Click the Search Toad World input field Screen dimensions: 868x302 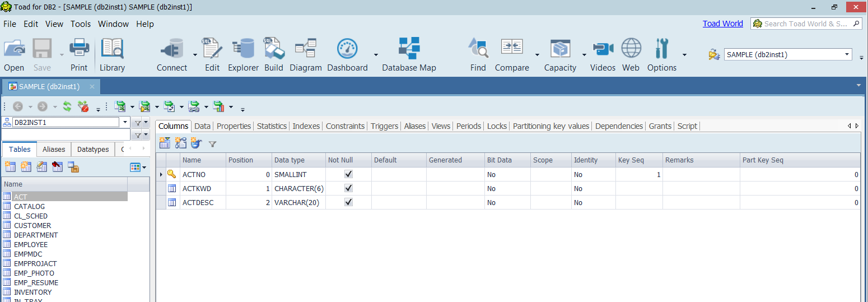[x=806, y=24]
